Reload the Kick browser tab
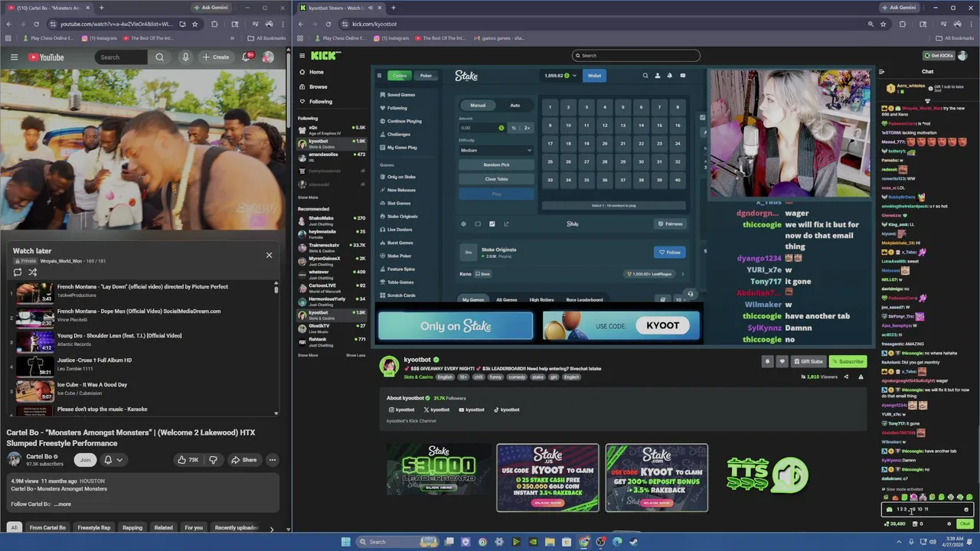This screenshot has width=980, height=551. (330, 24)
